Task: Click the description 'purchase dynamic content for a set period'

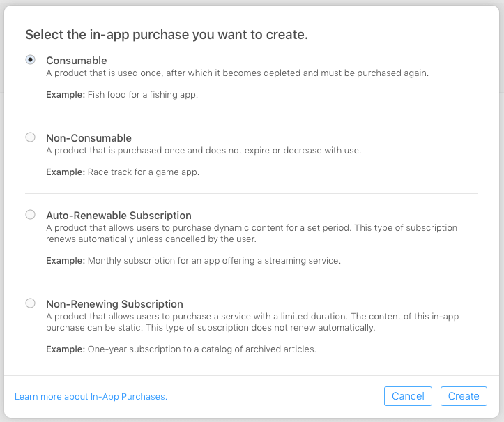Action: (251, 228)
